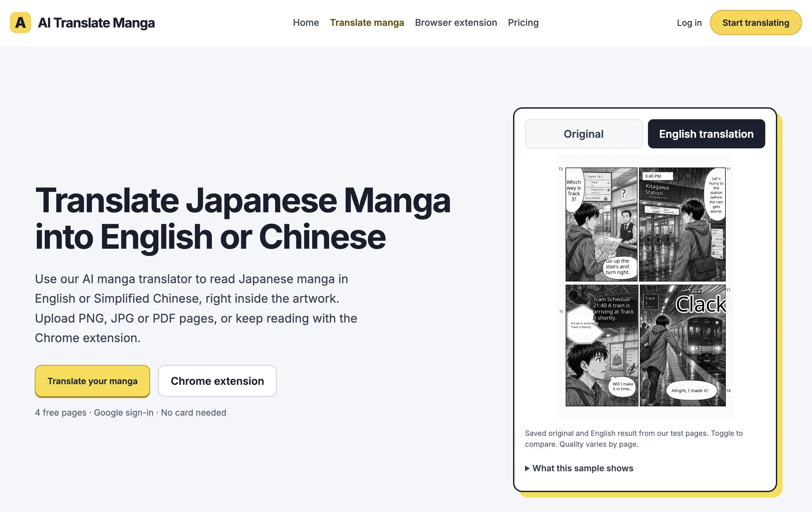812x512 pixels.
Task: Open the Translate manga nav item
Action: pyautogui.click(x=367, y=23)
